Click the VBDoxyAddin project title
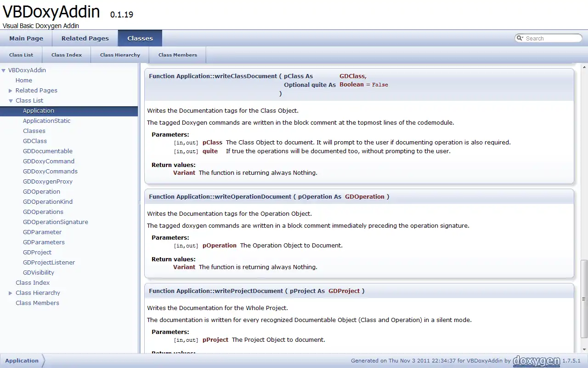Image resolution: width=588 pixels, height=368 pixels. pos(51,12)
